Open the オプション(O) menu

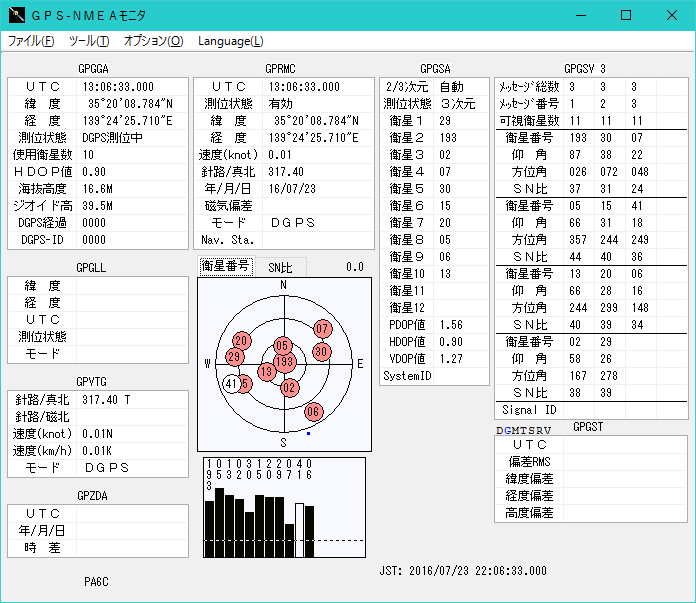[153, 41]
